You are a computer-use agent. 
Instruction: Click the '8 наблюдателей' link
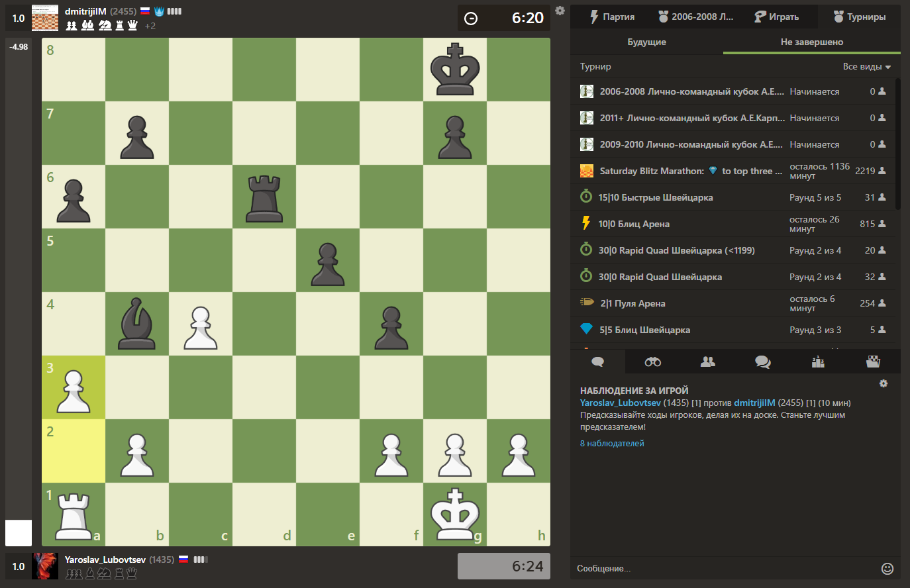coord(612,444)
